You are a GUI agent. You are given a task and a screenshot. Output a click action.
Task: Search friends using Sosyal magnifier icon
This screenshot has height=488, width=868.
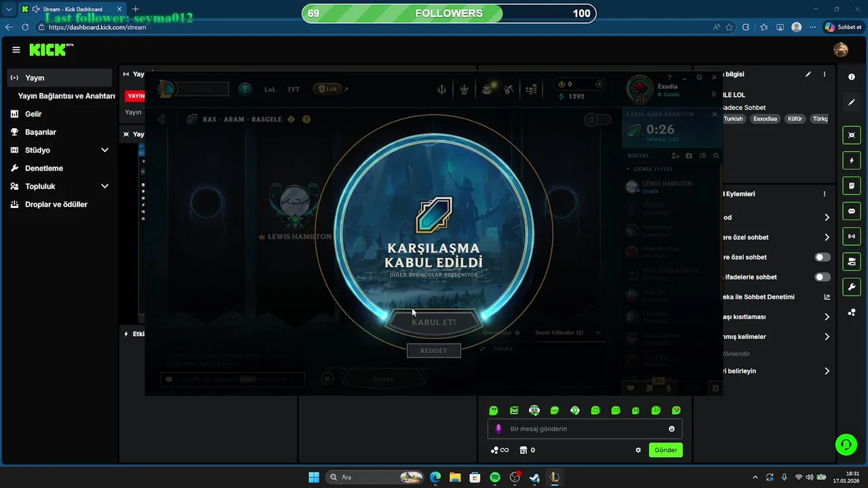[x=715, y=155]
